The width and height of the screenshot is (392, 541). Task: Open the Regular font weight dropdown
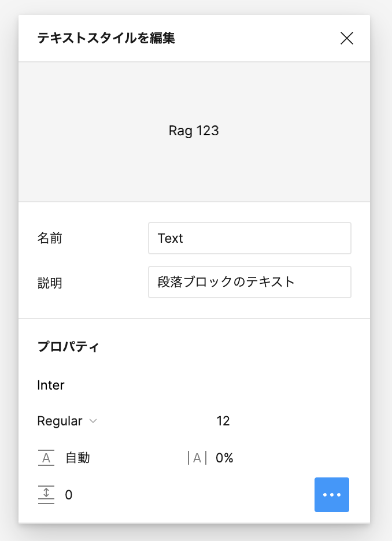click(60, 421)
